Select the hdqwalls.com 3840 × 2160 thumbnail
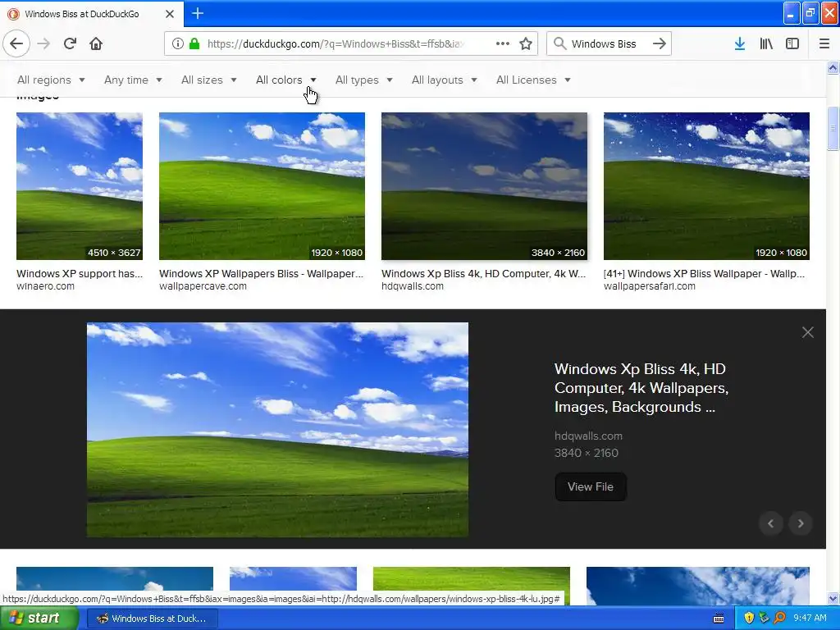This screenshot has height=630, width=840. click(x=484, y=186)
